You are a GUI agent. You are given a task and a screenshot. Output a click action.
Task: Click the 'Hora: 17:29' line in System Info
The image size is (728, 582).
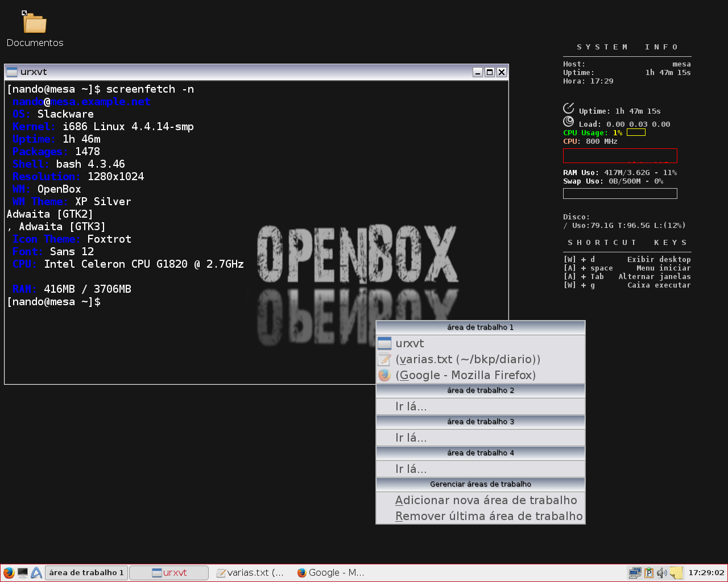tap(588, 81)
